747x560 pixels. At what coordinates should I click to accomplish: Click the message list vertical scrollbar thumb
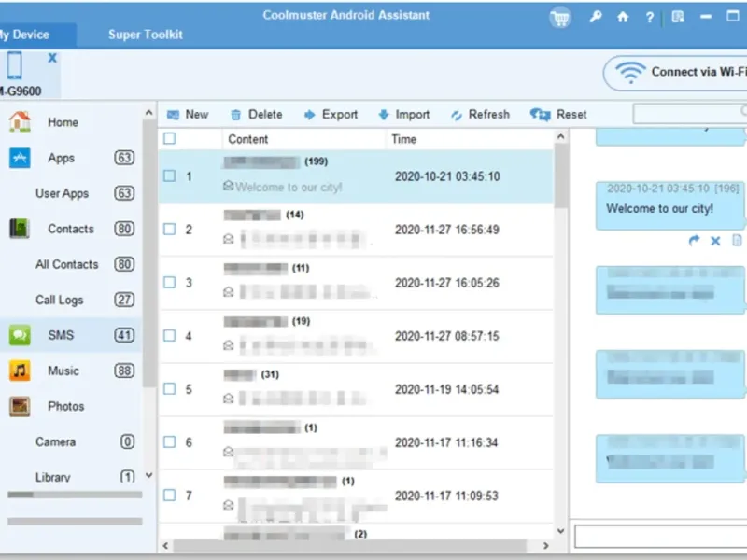coord(561,176)
